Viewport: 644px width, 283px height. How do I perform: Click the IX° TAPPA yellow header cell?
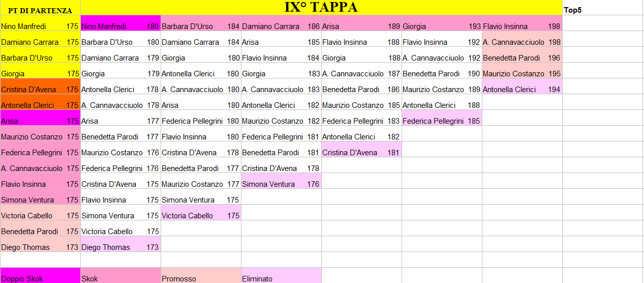click(x=321, y=8)
